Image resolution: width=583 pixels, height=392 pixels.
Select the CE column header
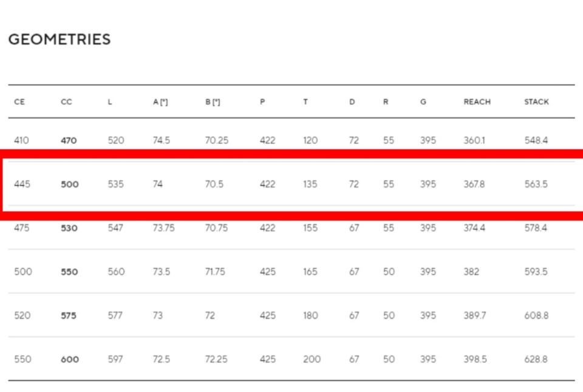coord(19,102)
